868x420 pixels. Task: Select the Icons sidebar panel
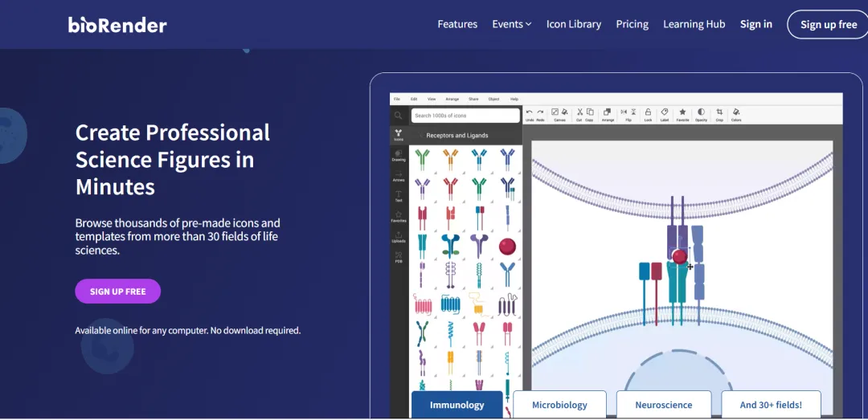[x=399, y=136]
